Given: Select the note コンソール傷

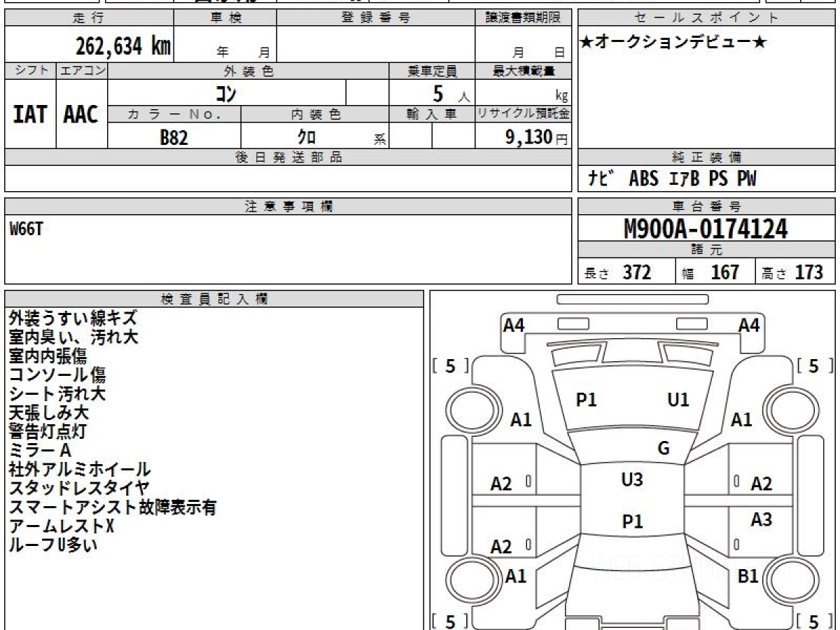Looking at the screenshot, I should click(x=57, y=375).
